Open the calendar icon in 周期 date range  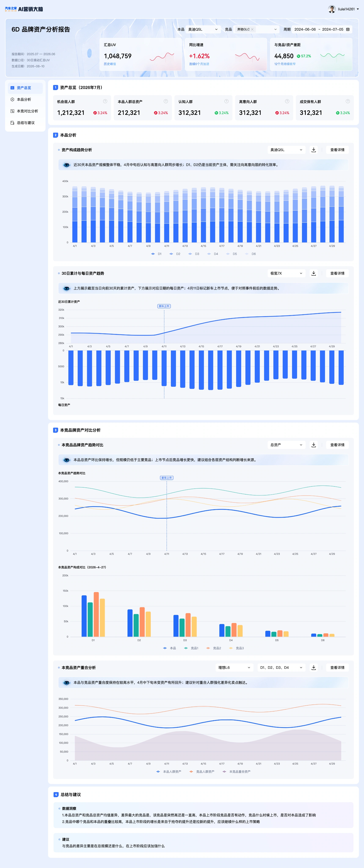click(348, 29)
